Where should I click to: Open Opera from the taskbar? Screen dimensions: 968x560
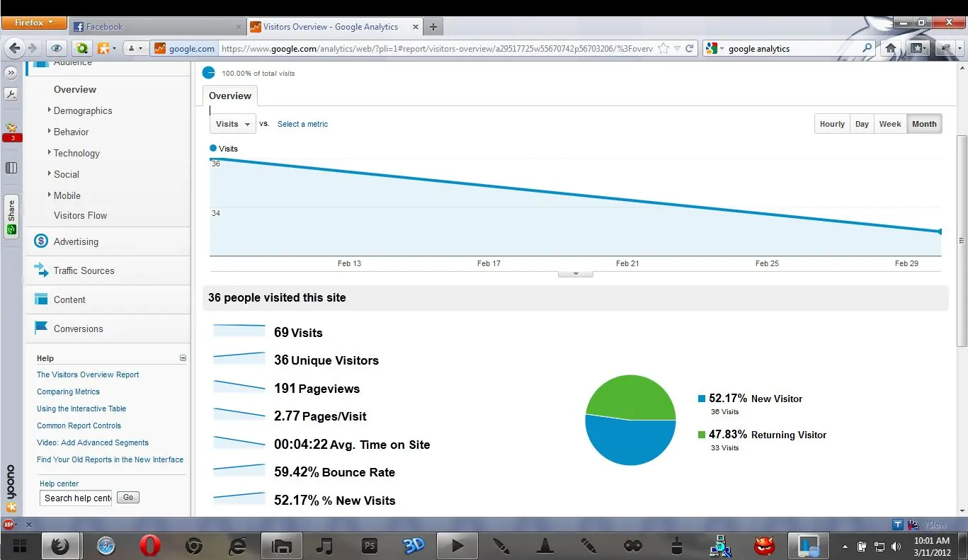coord(149,546)
